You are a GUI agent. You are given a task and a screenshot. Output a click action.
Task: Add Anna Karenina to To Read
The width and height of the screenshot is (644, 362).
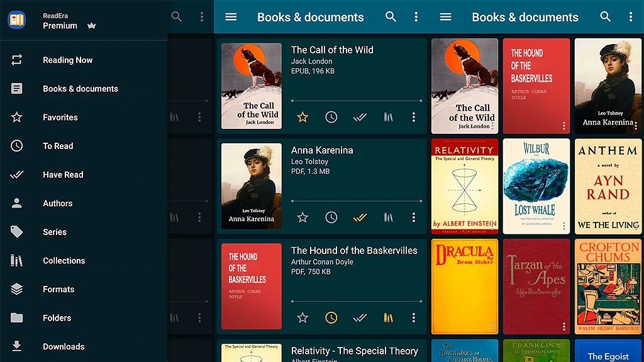(331, 217)
